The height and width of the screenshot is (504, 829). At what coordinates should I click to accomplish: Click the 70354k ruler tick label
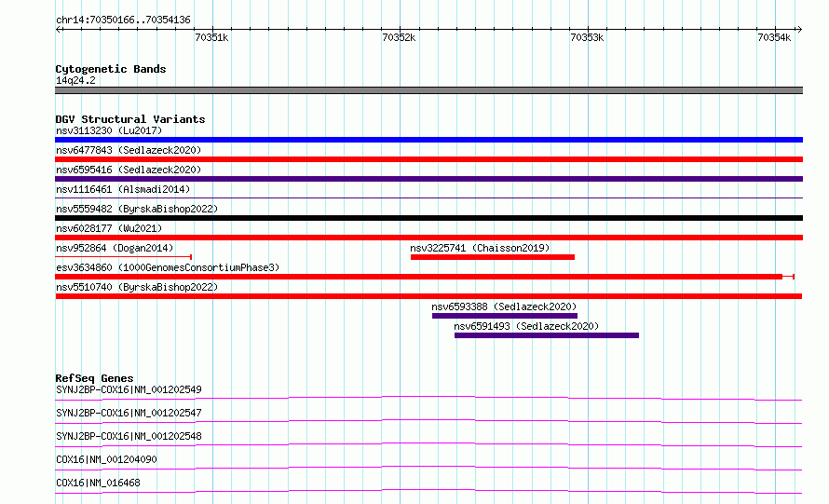774,37
